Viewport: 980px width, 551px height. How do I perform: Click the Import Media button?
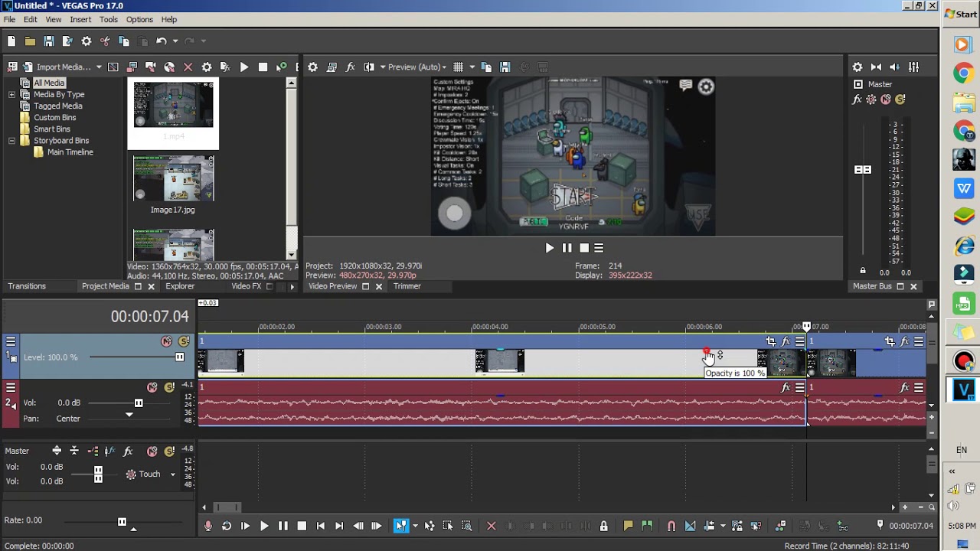[65, 67]
